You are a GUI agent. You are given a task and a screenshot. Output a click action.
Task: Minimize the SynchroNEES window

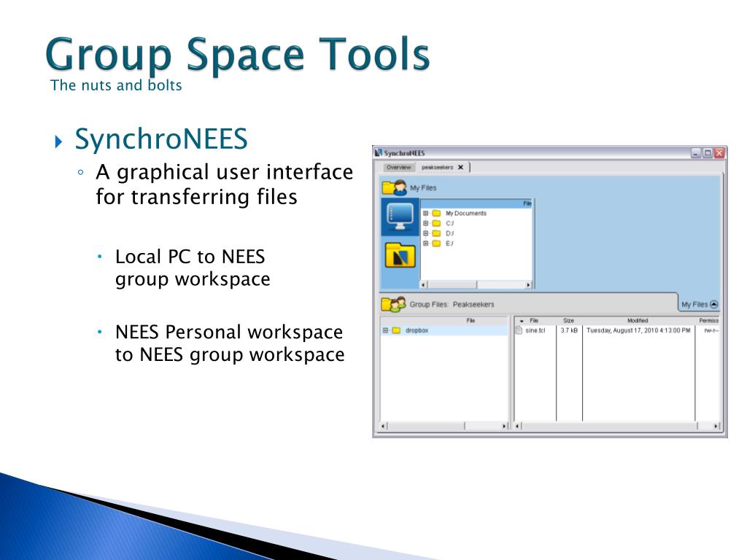696,153
